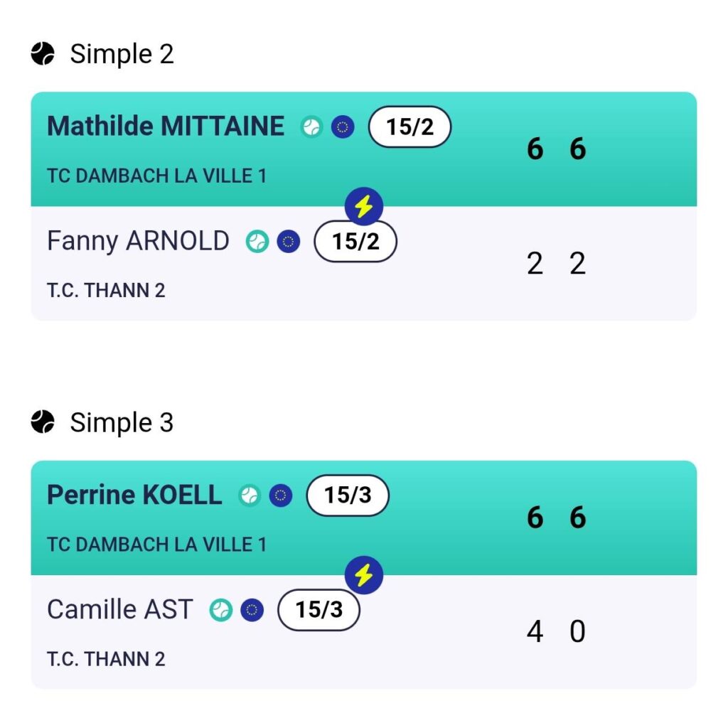Tap the lightning bolt badge in Simple 3
Viewport: 728px width, 713px height.
point(364,575)
